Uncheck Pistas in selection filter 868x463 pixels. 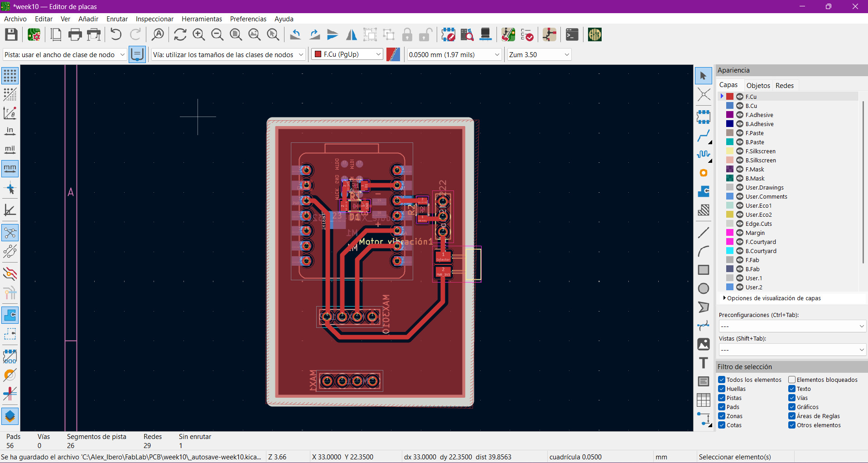coord(722,398)
